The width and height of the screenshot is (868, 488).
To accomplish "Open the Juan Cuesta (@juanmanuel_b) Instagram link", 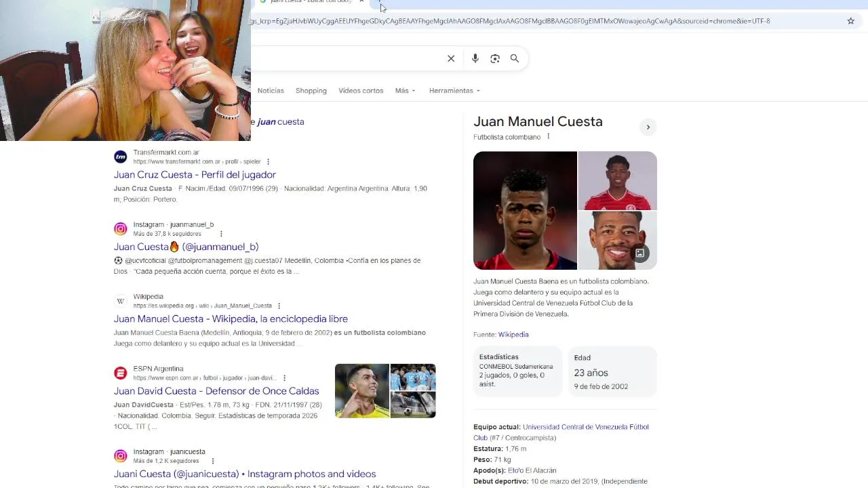I will [x=186, y=247].
